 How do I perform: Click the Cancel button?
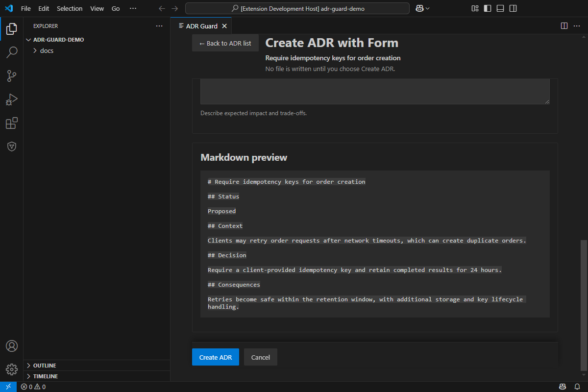[261, 357]
